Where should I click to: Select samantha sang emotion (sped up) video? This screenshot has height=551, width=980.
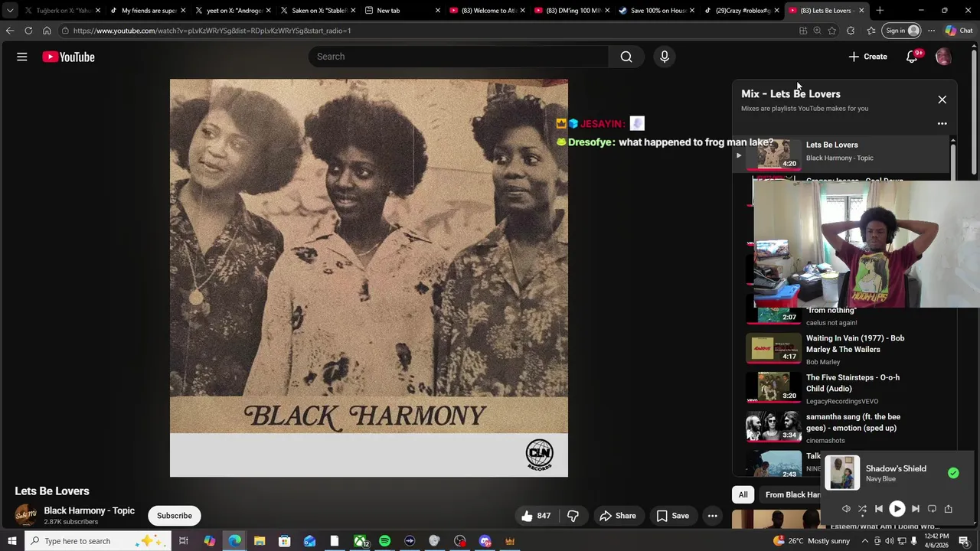tap(853, 422)
